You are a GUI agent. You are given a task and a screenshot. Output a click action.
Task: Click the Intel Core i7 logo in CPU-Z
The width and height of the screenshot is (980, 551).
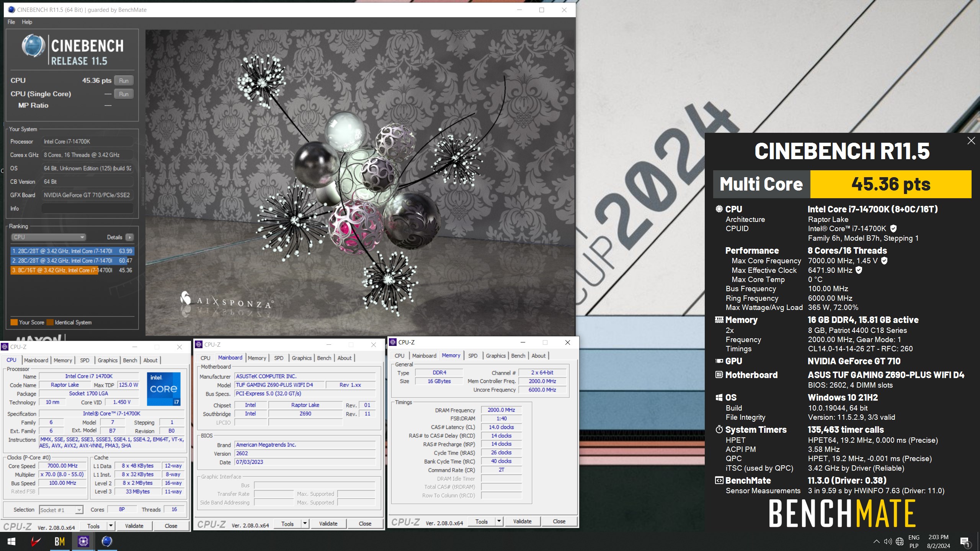(164, 389)
